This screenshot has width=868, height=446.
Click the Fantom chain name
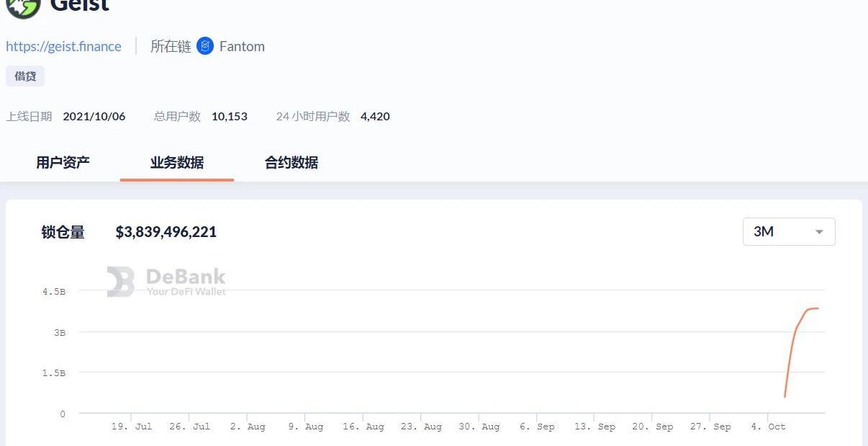(x=242, y=46)
